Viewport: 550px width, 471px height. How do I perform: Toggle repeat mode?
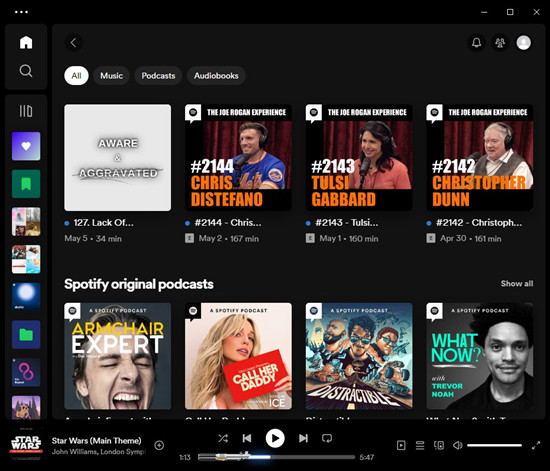[x=327, y=438]
